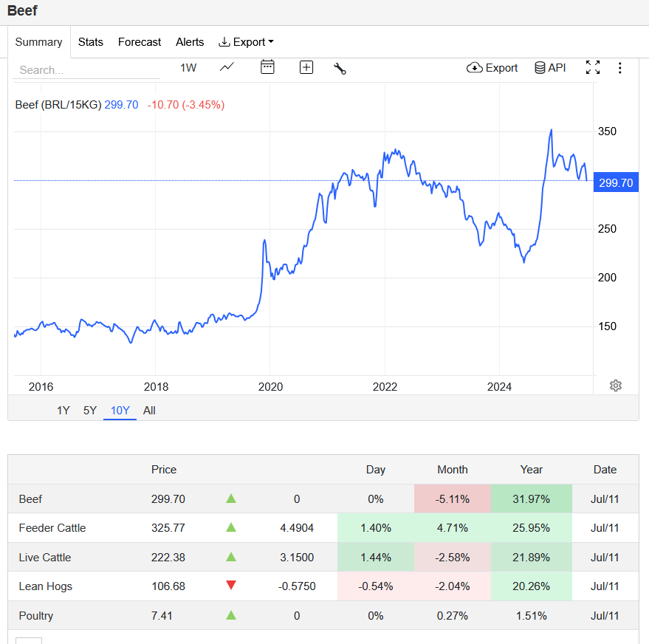Image resolution: width=649 pixels, height=644 pixels.
Task: Sort table by Date column header
Action: (605, 470)
